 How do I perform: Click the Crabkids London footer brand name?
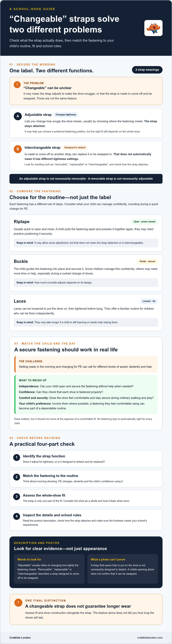(x=20, y=638)
